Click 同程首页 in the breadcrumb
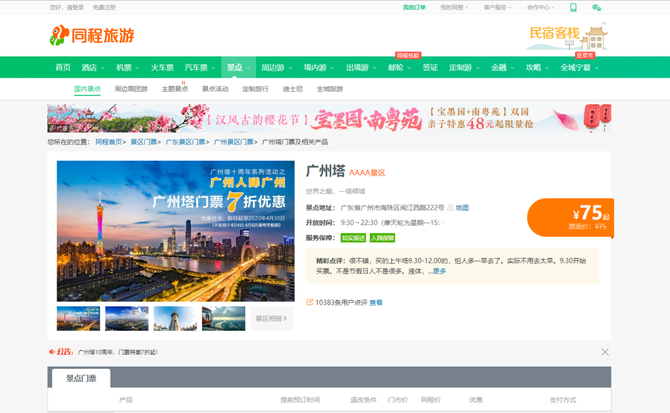This screenshot has width=670, height=413. coord(109,142)
